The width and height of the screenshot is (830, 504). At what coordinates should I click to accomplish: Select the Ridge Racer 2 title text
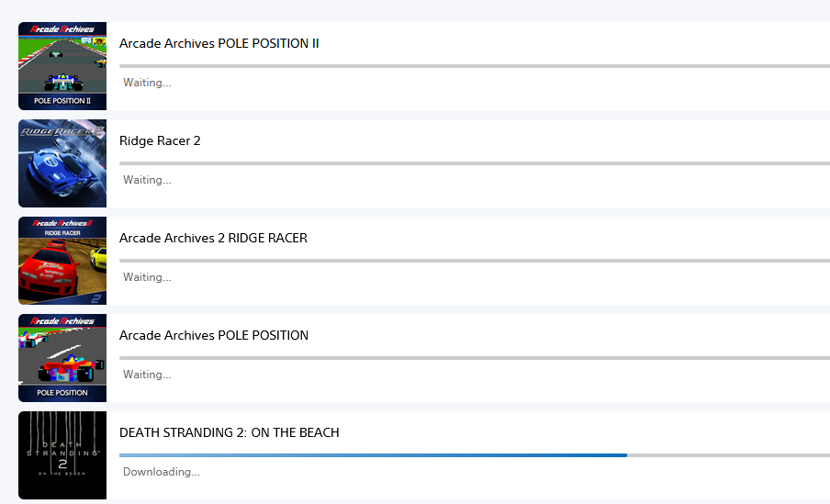[x=160, y=140]
